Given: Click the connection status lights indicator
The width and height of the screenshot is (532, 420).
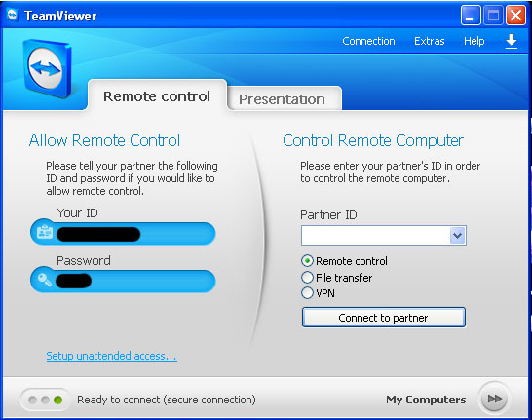Looking at the screenshot, I should point(46,400).
